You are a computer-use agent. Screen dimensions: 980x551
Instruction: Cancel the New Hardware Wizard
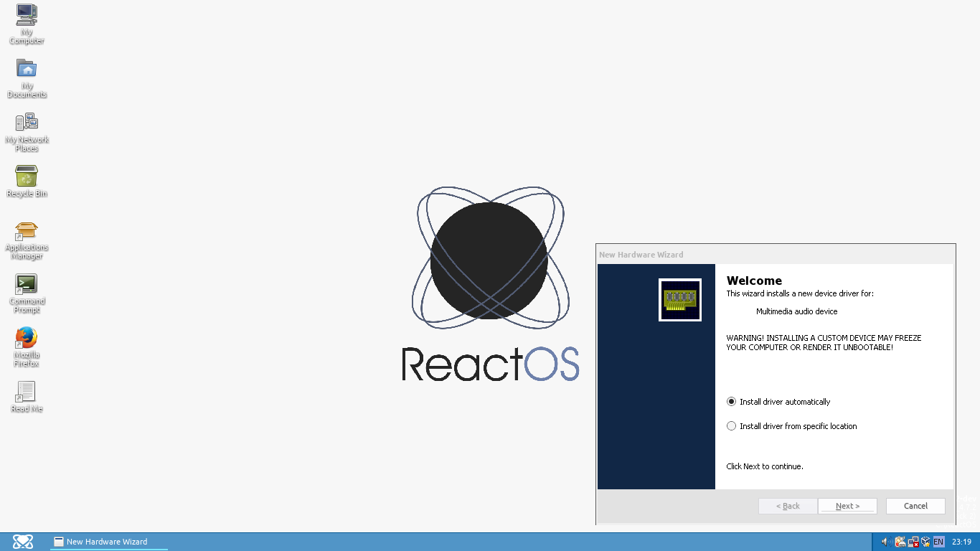coord(915,506)
